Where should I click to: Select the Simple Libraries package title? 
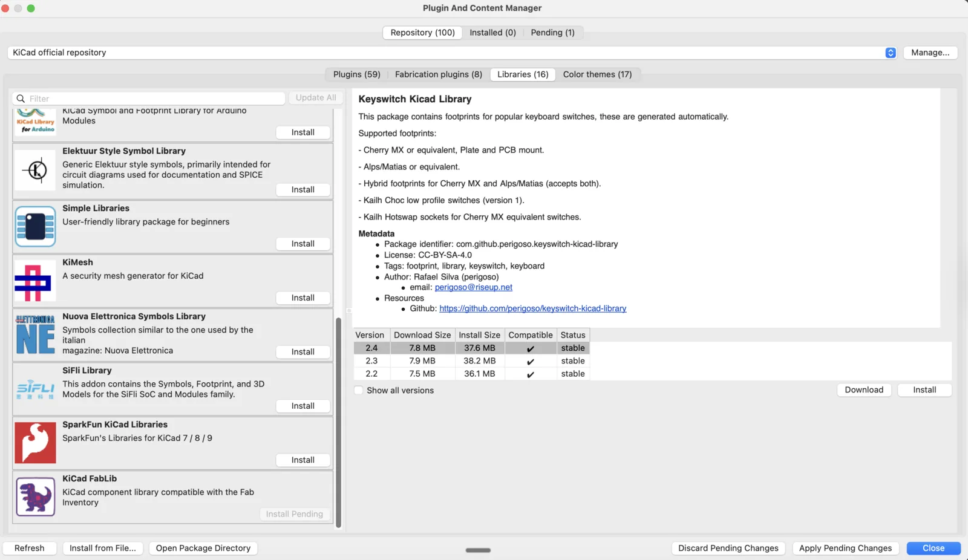point(96,208)
